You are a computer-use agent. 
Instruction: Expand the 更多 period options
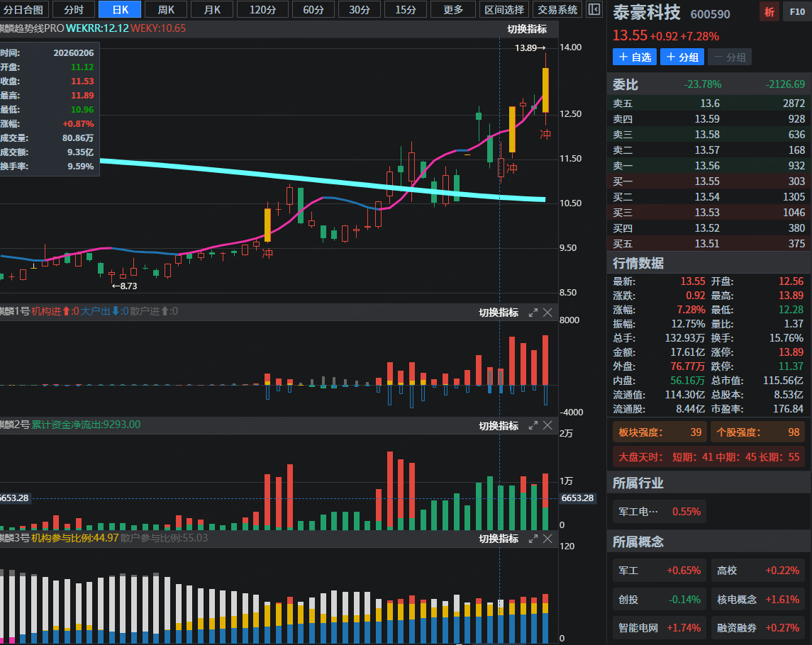pyautogui.click(x=453, y=10)
